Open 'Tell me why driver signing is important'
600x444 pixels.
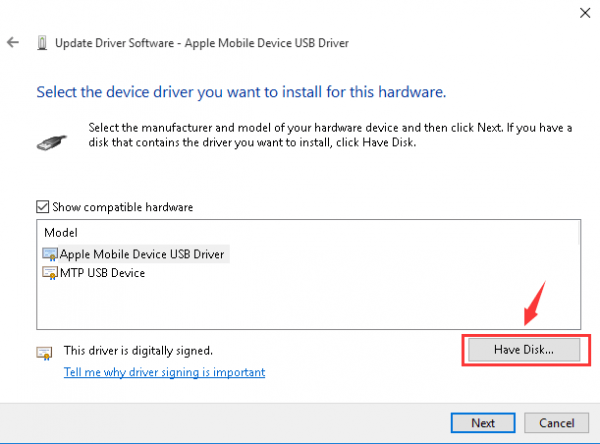coord(164,372)
